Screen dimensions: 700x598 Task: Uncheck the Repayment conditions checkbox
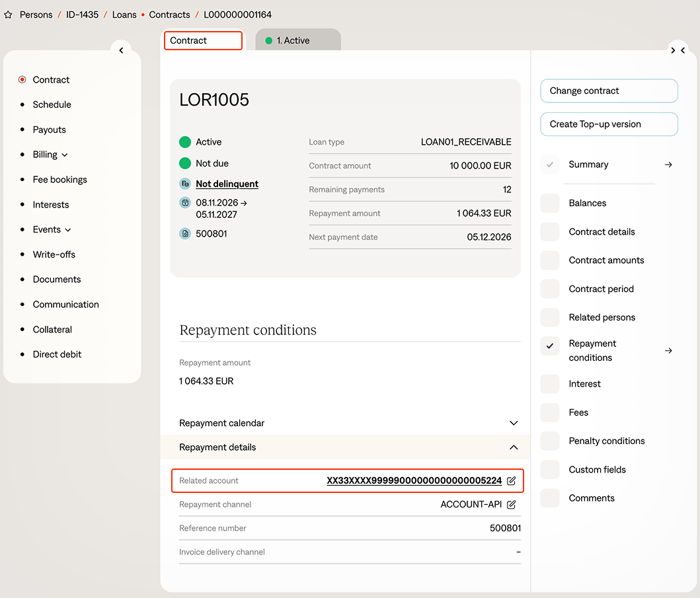click(550, 346)
